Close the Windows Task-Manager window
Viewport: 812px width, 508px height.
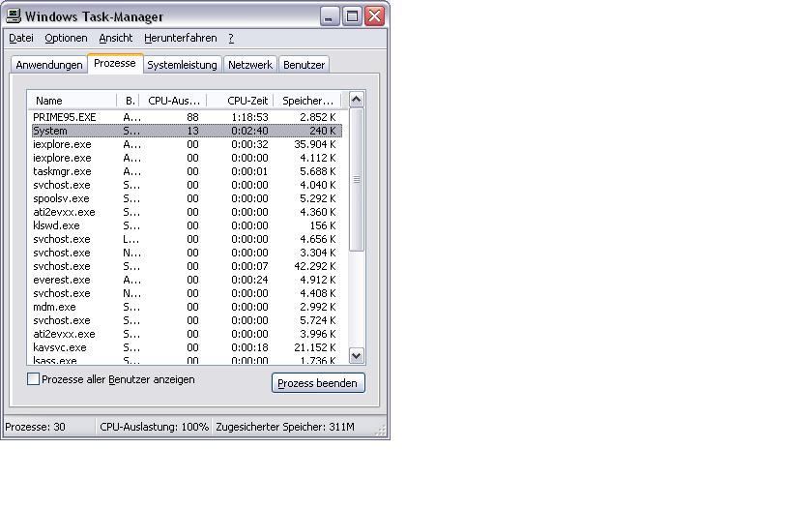(x=374, y=16)
